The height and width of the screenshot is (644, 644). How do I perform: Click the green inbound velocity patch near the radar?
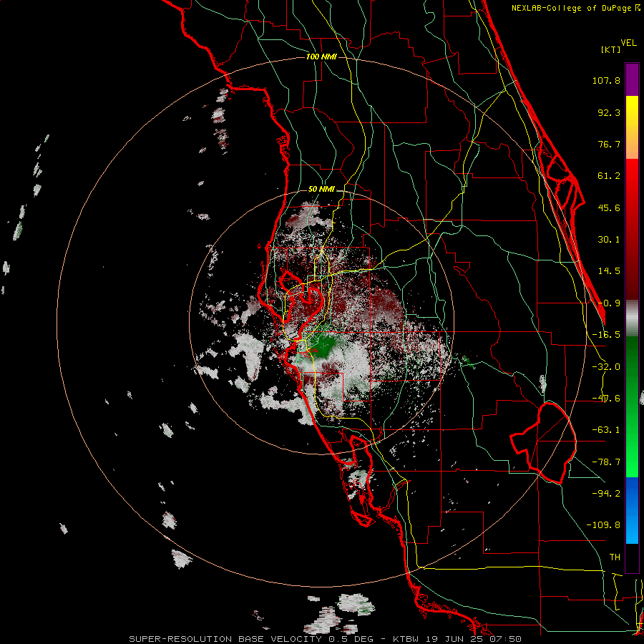[325, 344]
